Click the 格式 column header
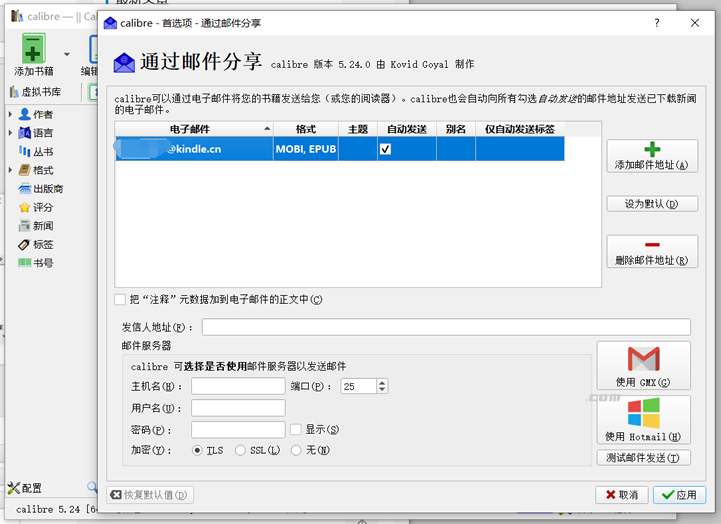 [x=306, y=129]
